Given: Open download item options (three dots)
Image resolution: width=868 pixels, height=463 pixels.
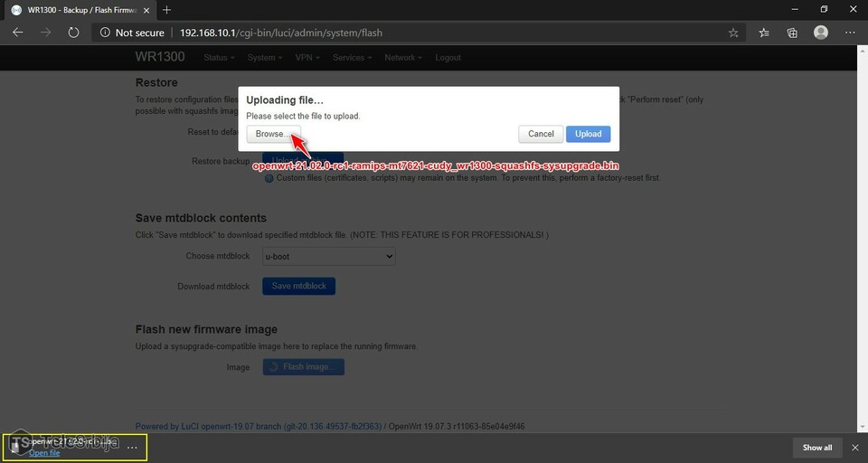Looking at the screenshot, I should point(132,447).
